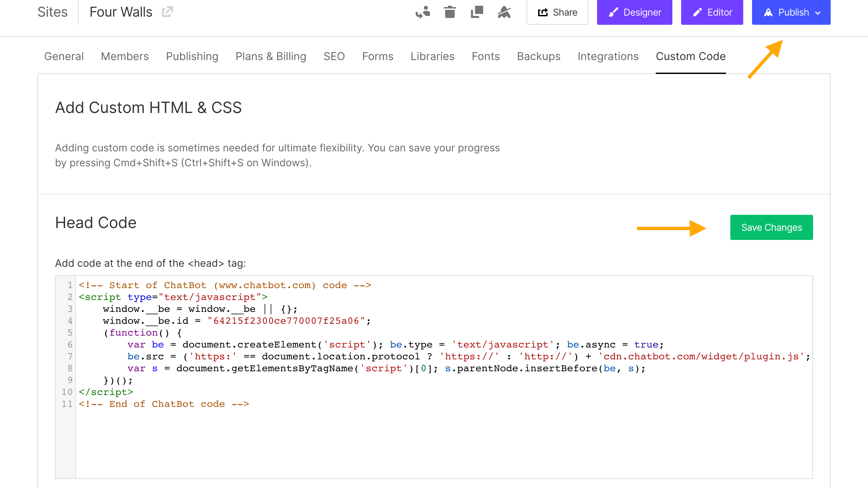Viewport: 868px width, 488px height.
Task: Delete the site with the trash icon
Action: pyautogui.click(x=450, y=12)
